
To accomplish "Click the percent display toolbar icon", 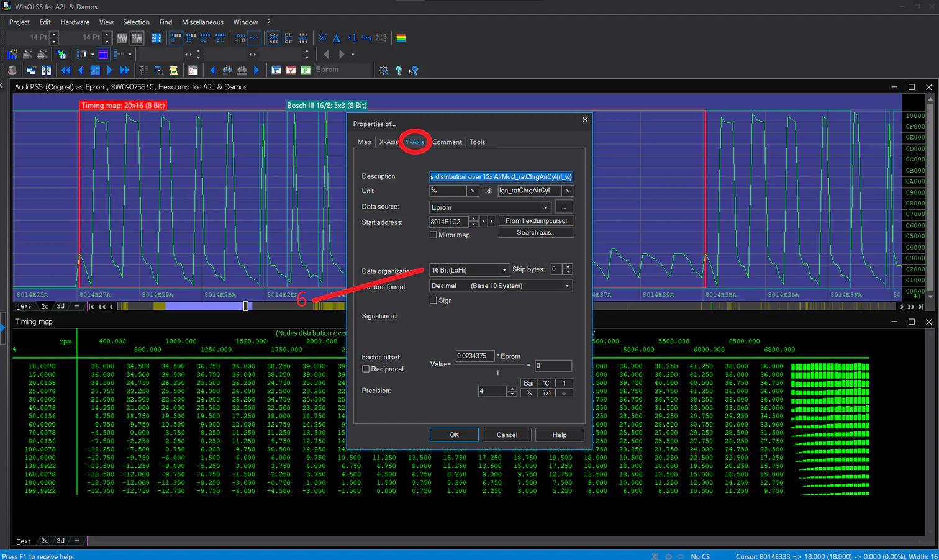I will [322, 38].
